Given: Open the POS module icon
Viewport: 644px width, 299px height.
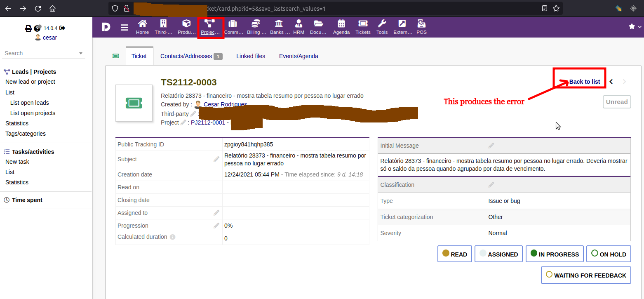Looking at the screenshot, I should (421, 27).
